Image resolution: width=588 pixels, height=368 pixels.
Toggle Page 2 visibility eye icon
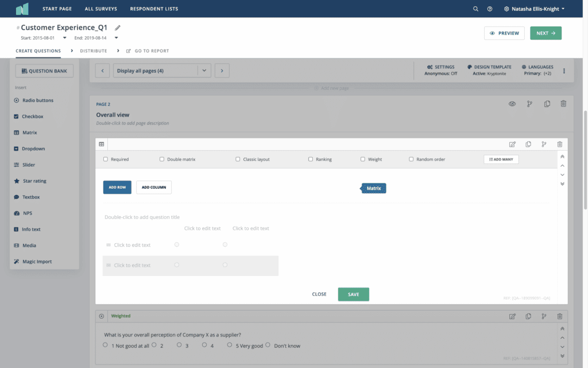[512, 103]
